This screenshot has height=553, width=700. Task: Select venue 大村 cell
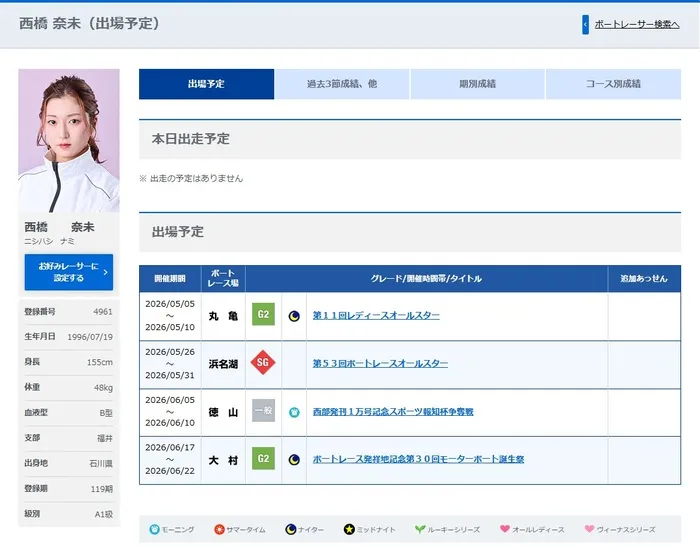[x=223, y=460]
